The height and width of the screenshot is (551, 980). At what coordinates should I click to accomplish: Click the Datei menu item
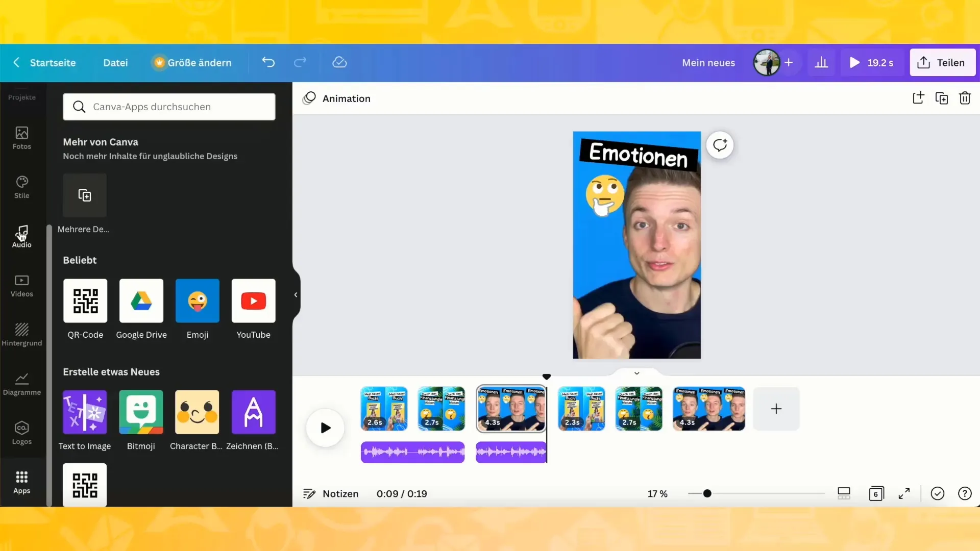tap(115, 63)
